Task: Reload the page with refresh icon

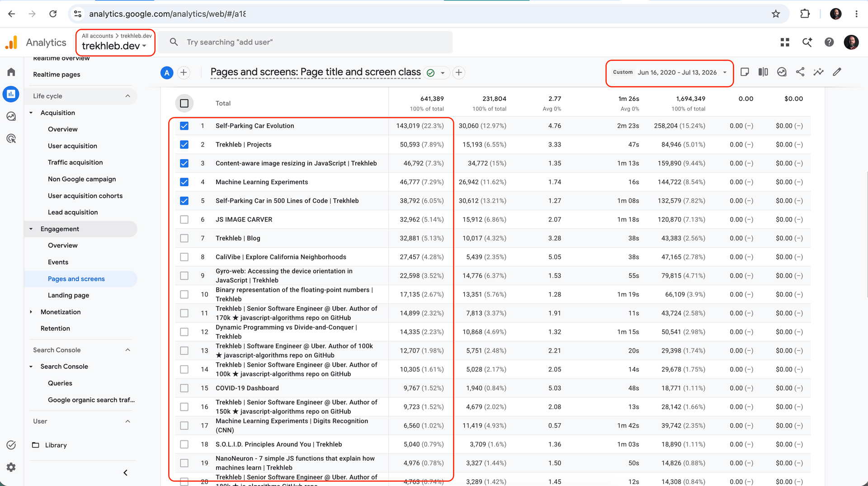Action: pyautogui.click(x=53, y=14)
